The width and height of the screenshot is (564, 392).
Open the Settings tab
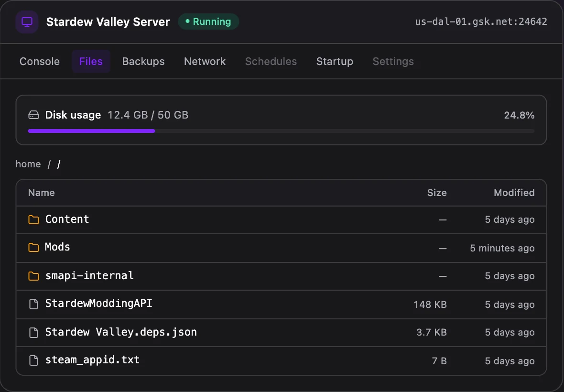pyautogui.click(x=393, y=62)
